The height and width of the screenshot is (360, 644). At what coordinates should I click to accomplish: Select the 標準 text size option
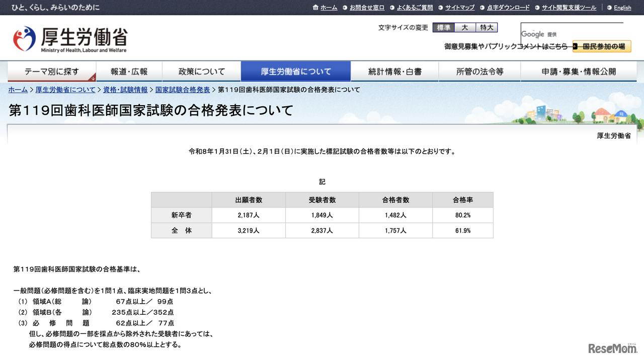pos(443,28)
